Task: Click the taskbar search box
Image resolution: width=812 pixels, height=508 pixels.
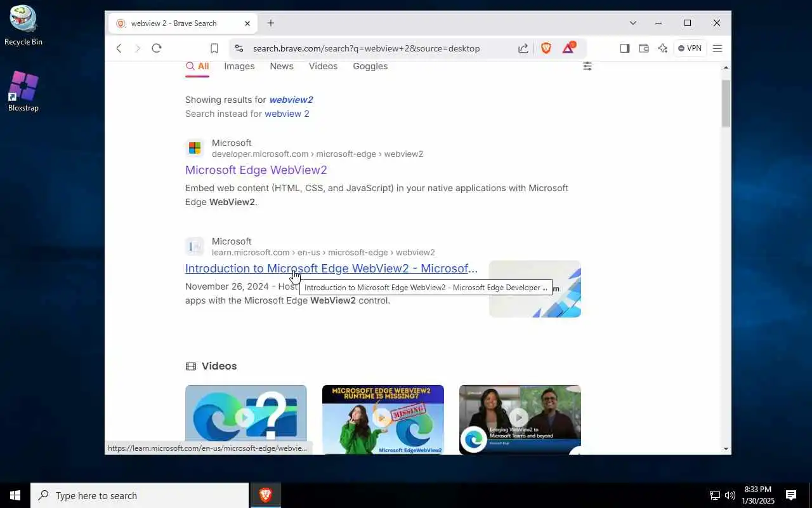Action: [x=140, y=495]
